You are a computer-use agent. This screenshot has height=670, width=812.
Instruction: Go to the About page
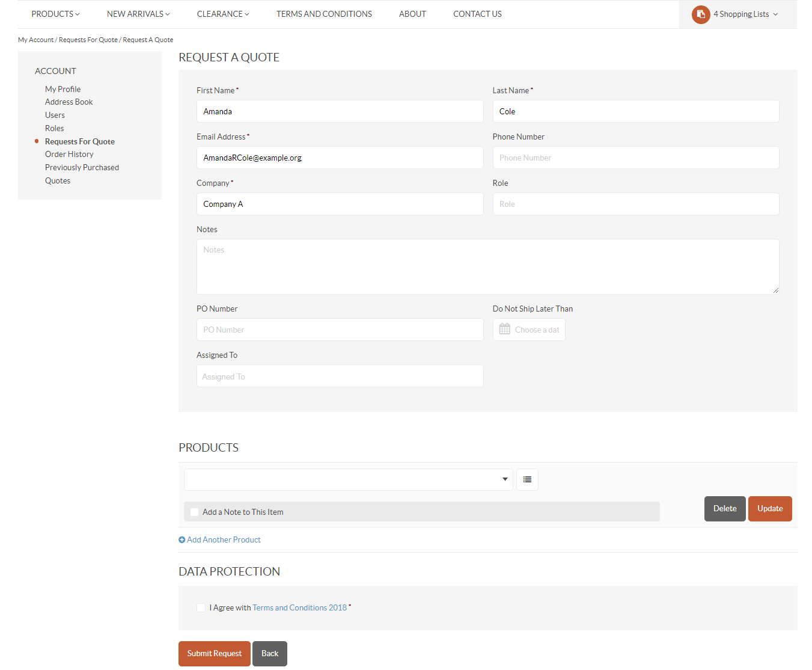pos(412,14)
